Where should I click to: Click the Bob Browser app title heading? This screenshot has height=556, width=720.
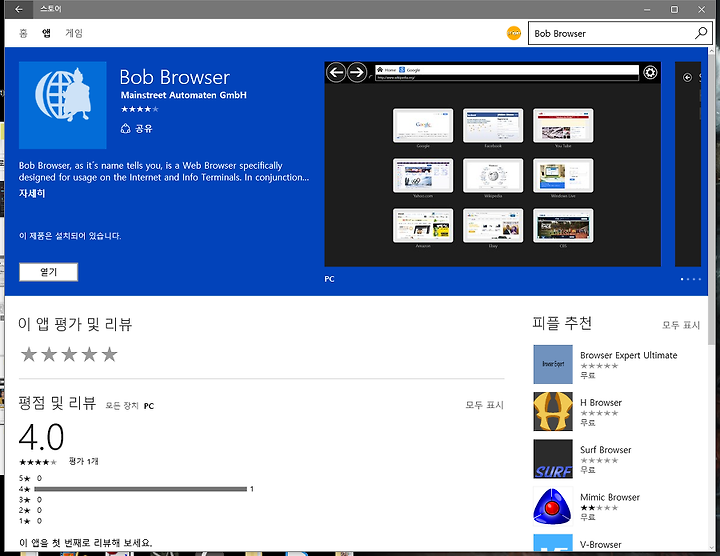174,77
